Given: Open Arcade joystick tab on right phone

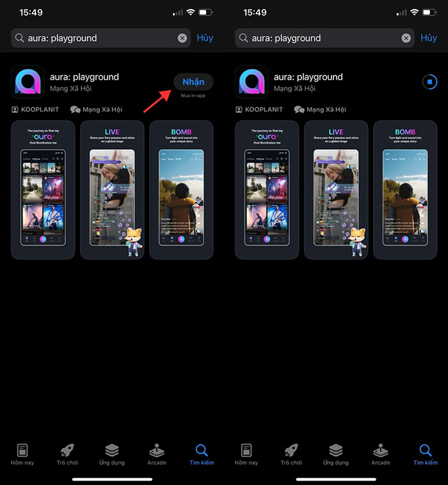Looking at the screenshot, I should 381,454.
